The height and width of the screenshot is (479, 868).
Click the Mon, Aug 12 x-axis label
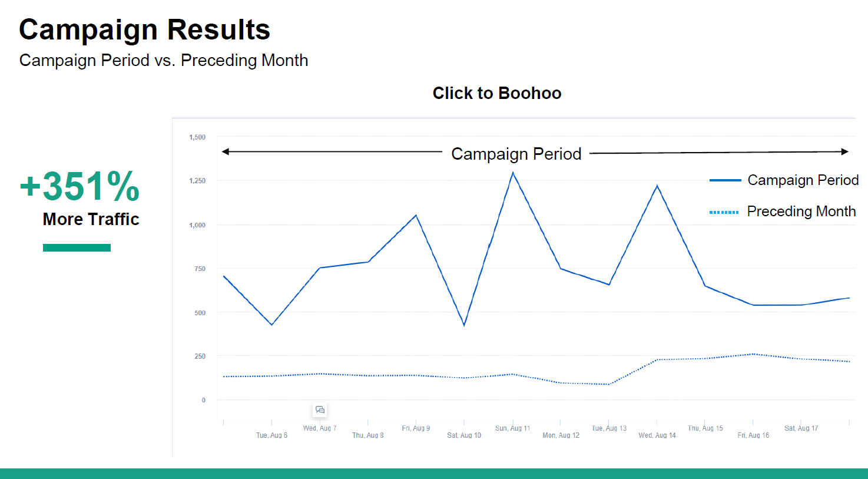561,435
